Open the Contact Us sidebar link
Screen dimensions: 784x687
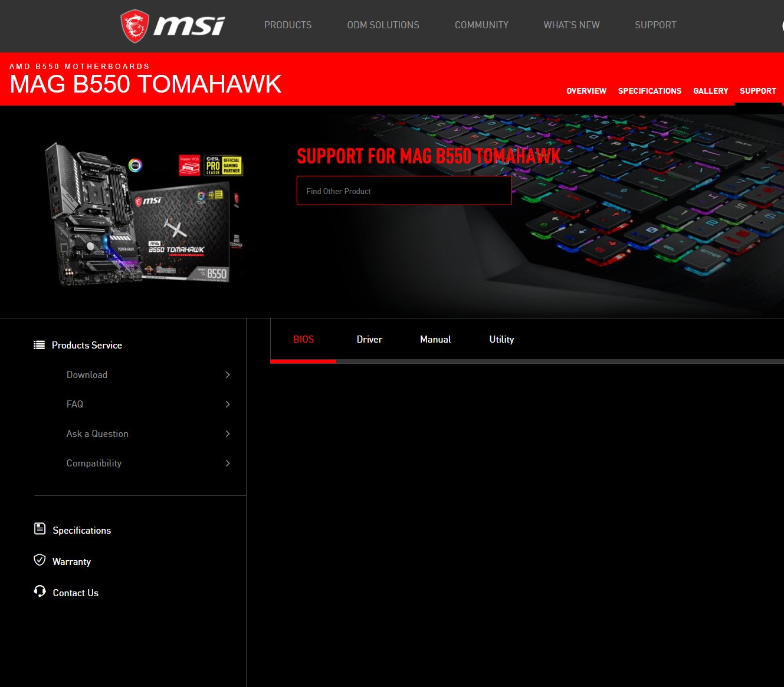click(x=76, y=593)
